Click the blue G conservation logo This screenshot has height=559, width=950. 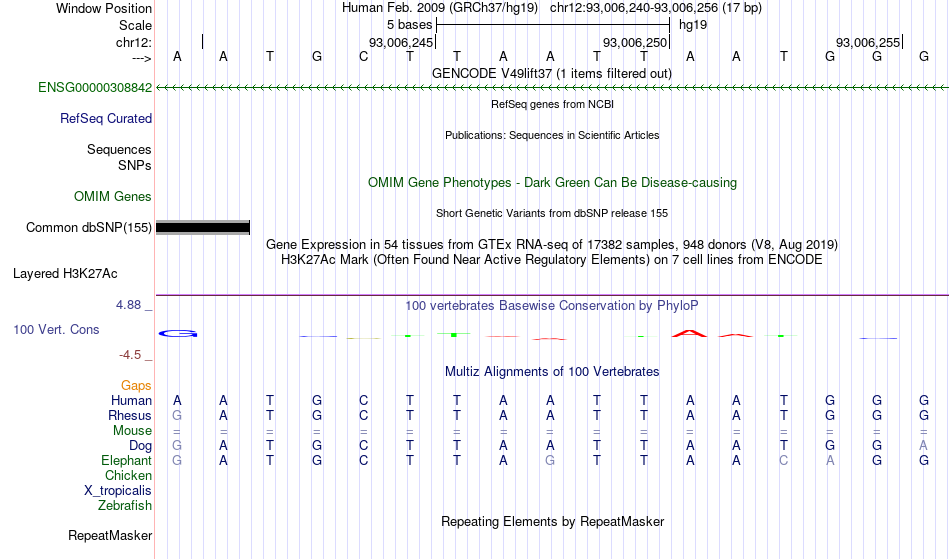tap(178, 333)
